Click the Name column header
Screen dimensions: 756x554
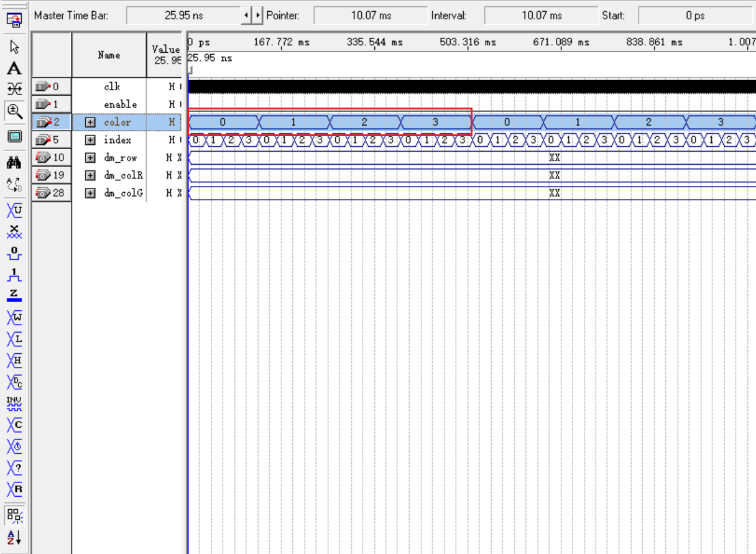click(109, 55)
